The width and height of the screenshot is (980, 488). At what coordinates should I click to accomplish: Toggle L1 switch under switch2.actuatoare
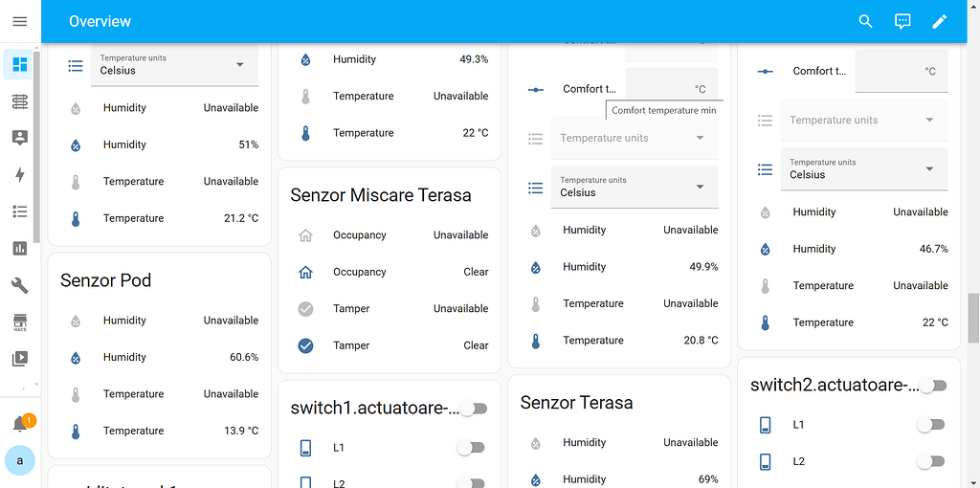(x=931, y=425)
